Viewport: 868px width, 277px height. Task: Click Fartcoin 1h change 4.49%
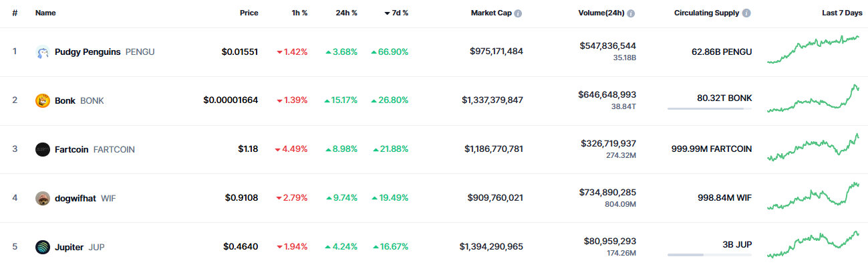point(291,149)
